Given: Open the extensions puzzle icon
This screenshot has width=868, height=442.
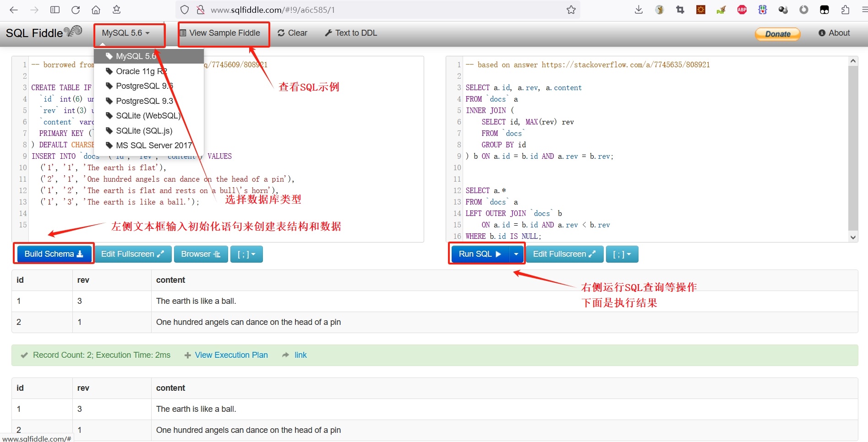Looking at the screenshot, I should (x=845, y=10).
